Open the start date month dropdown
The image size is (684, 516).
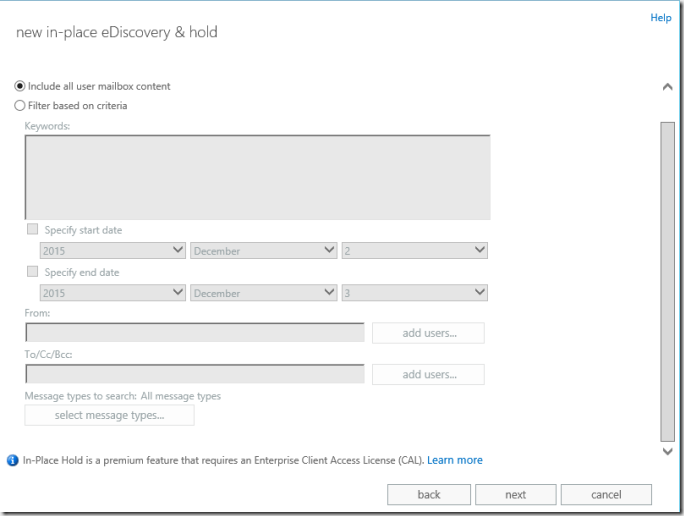tap(263, 251)
